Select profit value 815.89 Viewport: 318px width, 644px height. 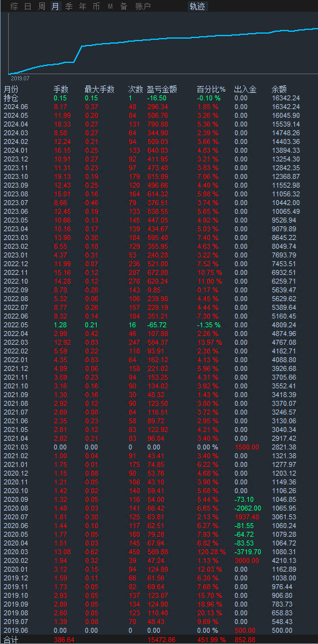[157, 176]
